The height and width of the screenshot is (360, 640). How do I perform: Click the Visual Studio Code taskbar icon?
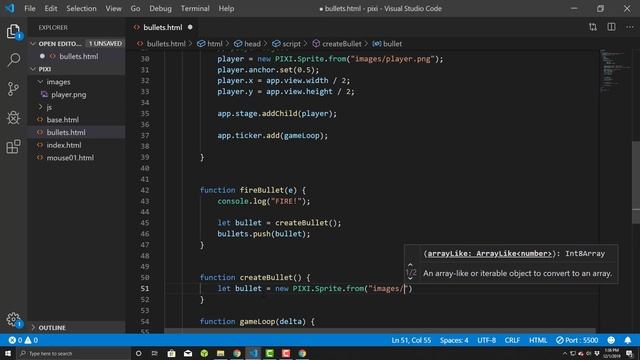pos(253,353)
